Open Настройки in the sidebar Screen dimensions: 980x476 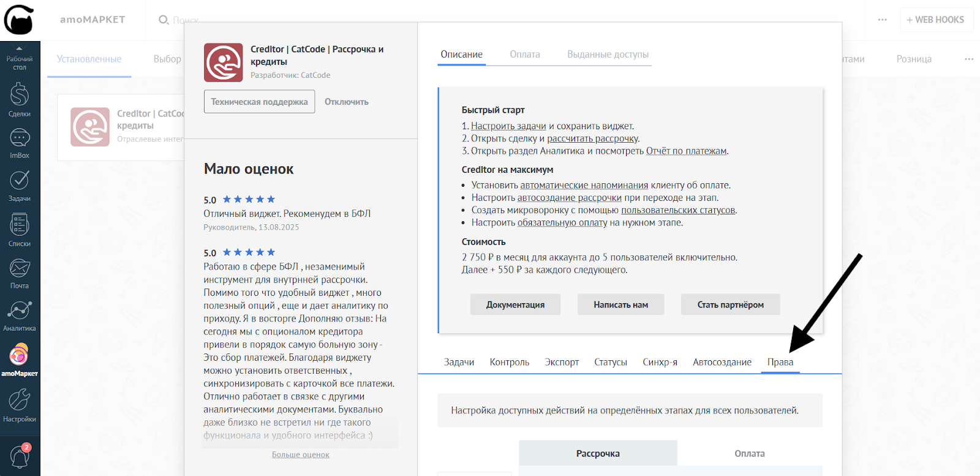click(x=20, y=405)
